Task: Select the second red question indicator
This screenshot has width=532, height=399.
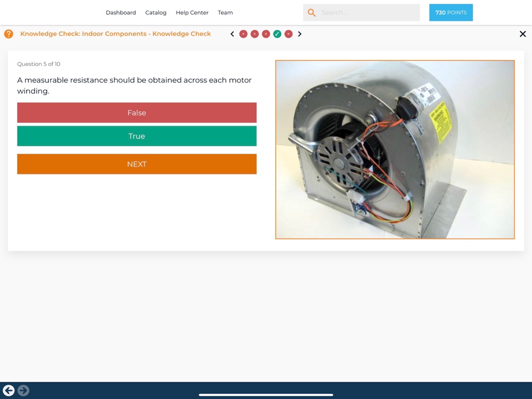Action: pyautogui.click(x=254, y=34)
